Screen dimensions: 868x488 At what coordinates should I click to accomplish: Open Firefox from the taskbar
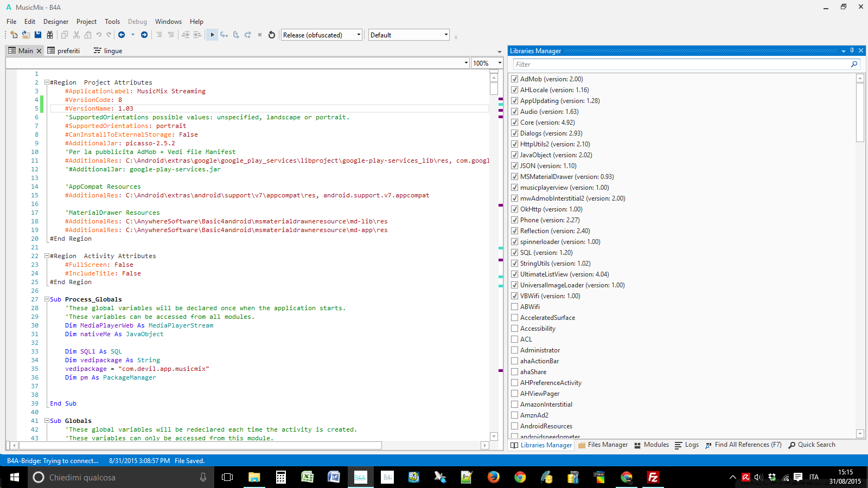(x=493, y=477)
